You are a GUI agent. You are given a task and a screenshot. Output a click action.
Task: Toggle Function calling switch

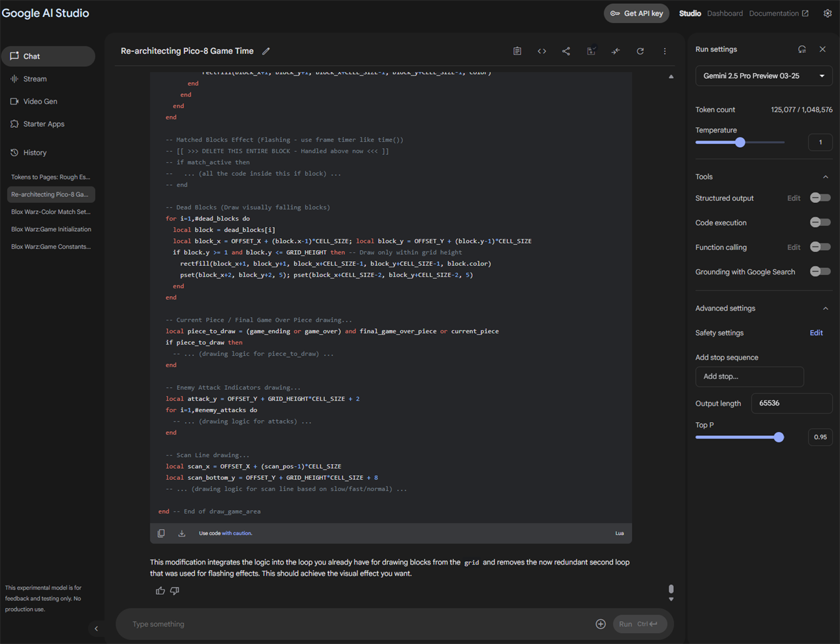(x=820, y=247)
